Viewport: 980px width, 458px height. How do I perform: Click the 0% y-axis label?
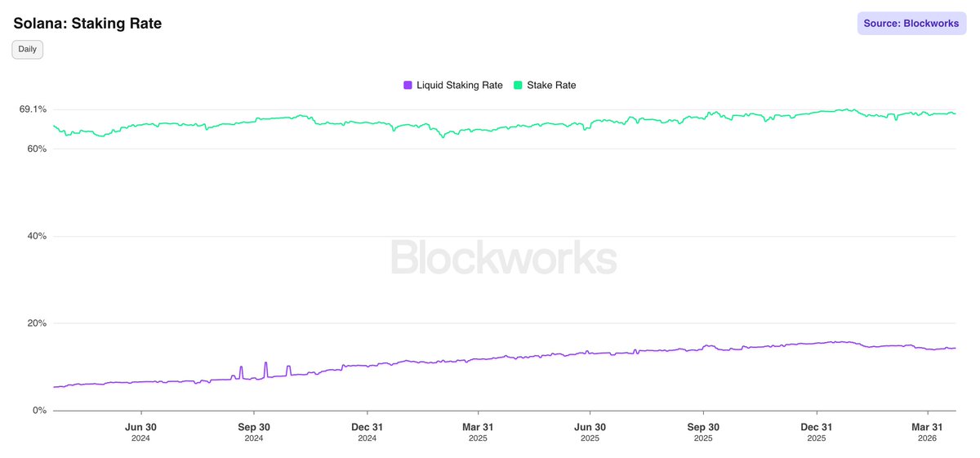(40, 411)
